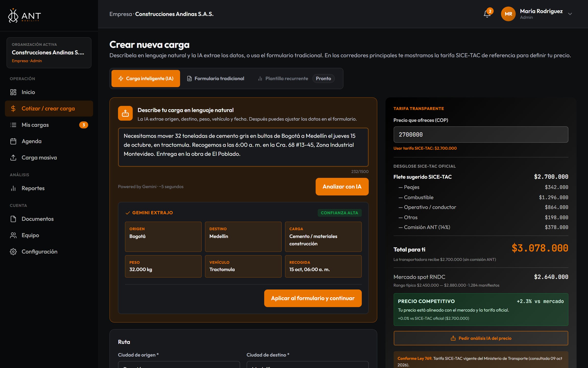588x368 pixels.
Task: Focus the Precio que ofreces input field
Action: pyautogui.click(x=481, y=134)
